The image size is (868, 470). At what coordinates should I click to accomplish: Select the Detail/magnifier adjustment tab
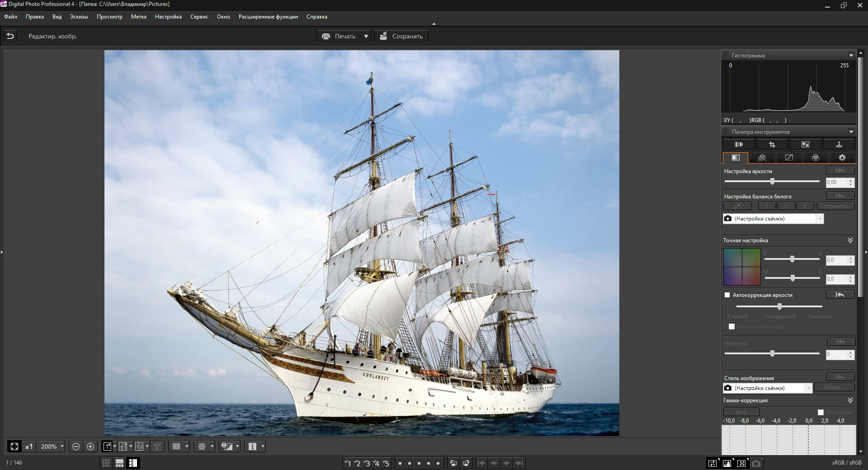[x=763, y=158]
